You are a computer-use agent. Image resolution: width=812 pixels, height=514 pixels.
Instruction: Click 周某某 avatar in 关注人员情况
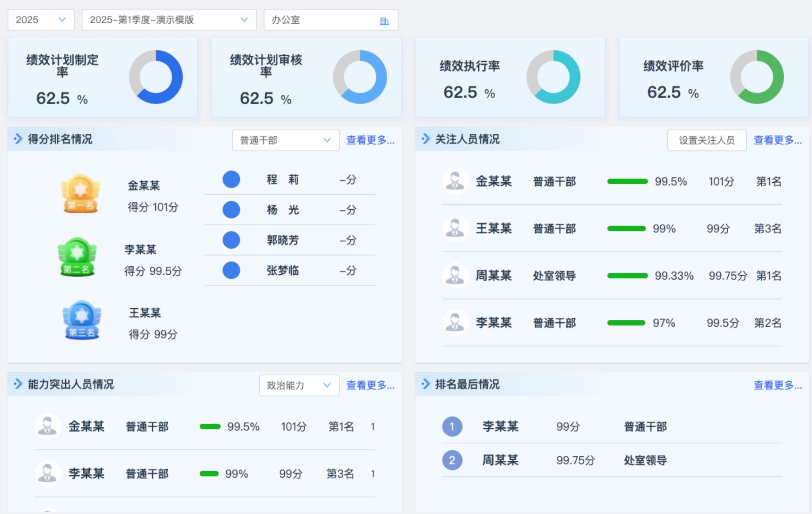pyautogui.click(x=455, y=276)
